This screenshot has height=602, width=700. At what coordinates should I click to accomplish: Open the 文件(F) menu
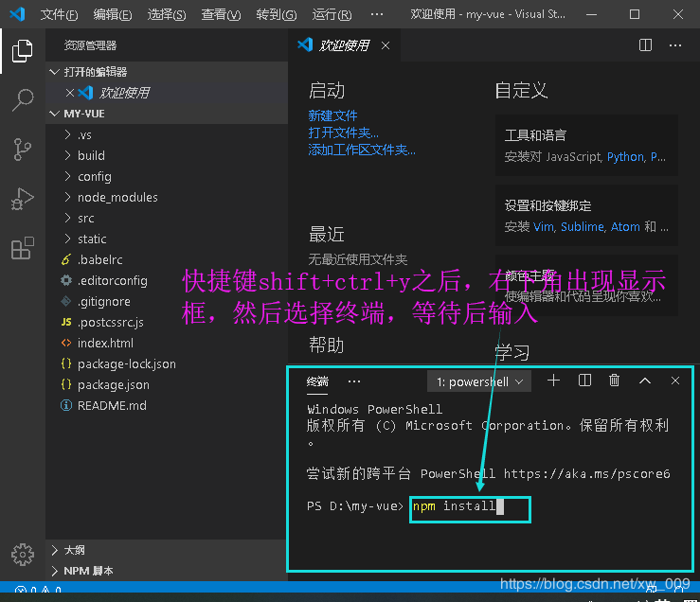59,15
